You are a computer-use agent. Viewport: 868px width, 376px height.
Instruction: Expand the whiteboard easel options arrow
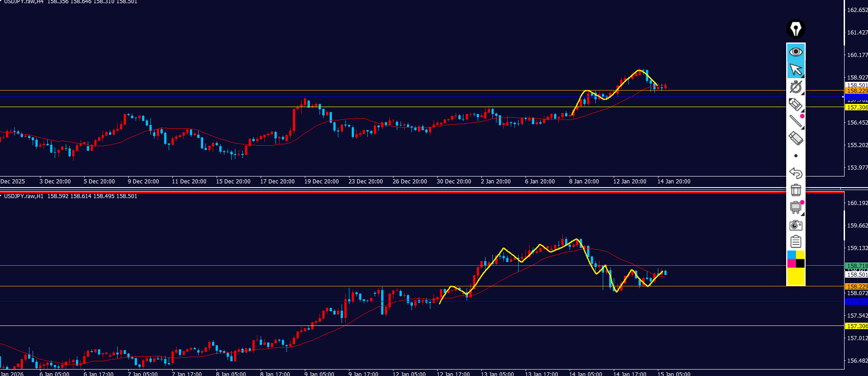pos(802,213)
